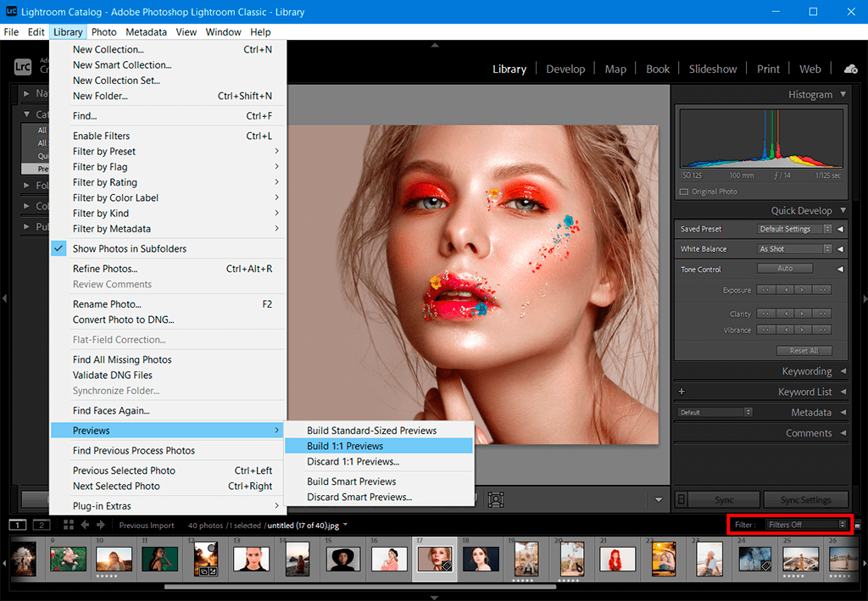Open the Metadata menu in menu bar

click(146, 32)
